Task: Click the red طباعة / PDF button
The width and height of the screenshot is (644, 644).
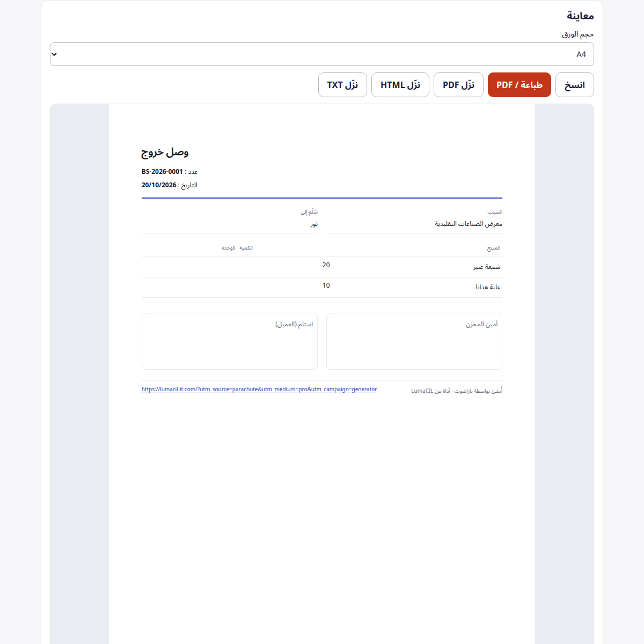Action: (519, 85)
